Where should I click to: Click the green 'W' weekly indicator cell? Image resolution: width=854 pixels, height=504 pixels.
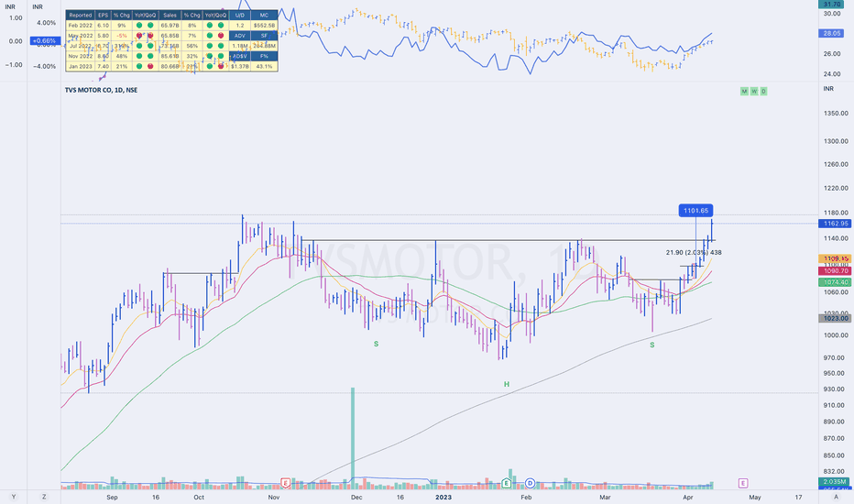(x=754, y=91)
